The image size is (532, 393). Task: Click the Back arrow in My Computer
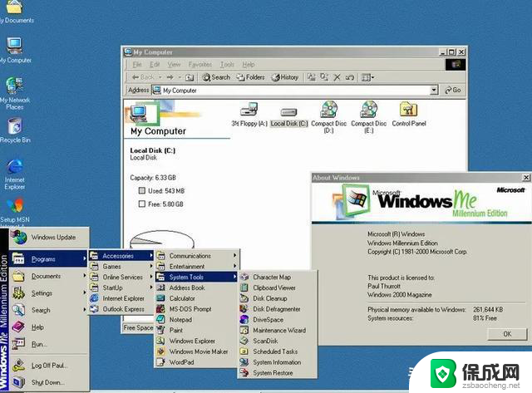pyautogui.click(x=143, y=77)
